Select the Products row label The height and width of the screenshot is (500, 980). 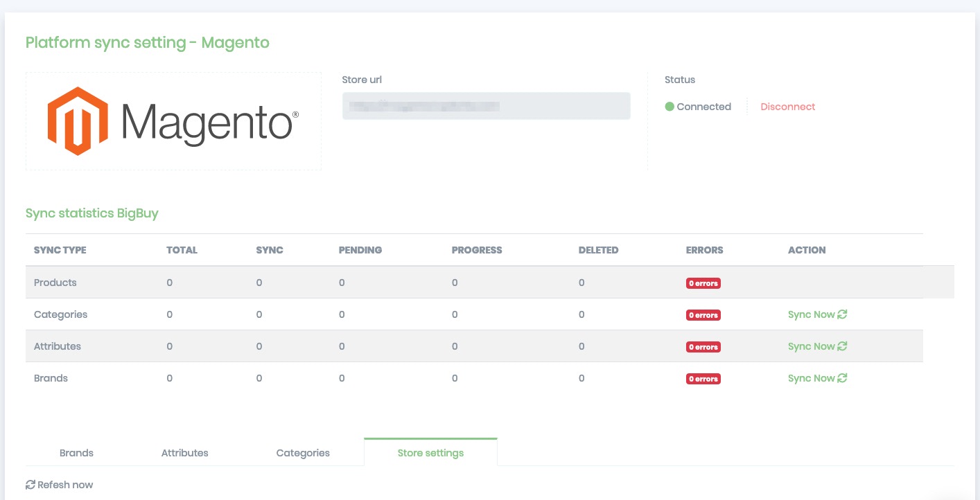pyautogui.click(x=55, y=283)
